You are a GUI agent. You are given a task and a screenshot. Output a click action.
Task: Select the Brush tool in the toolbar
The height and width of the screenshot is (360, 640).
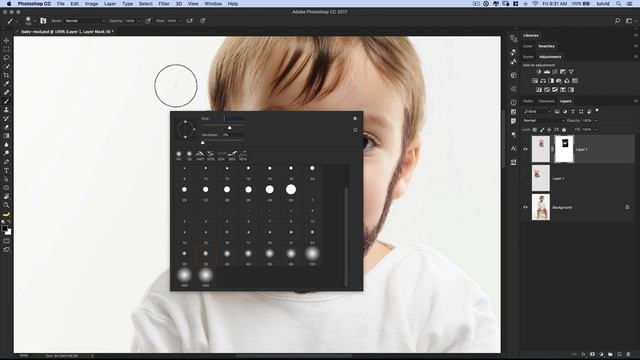click(x=6, y=101)
